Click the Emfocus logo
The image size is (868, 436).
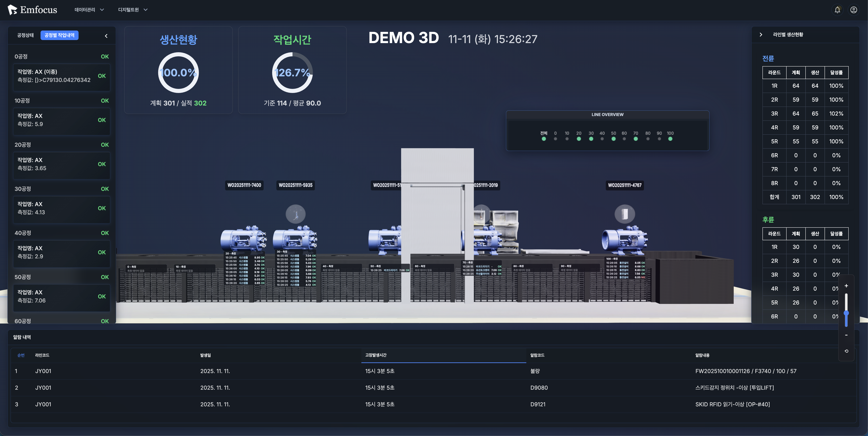point(32,10)
